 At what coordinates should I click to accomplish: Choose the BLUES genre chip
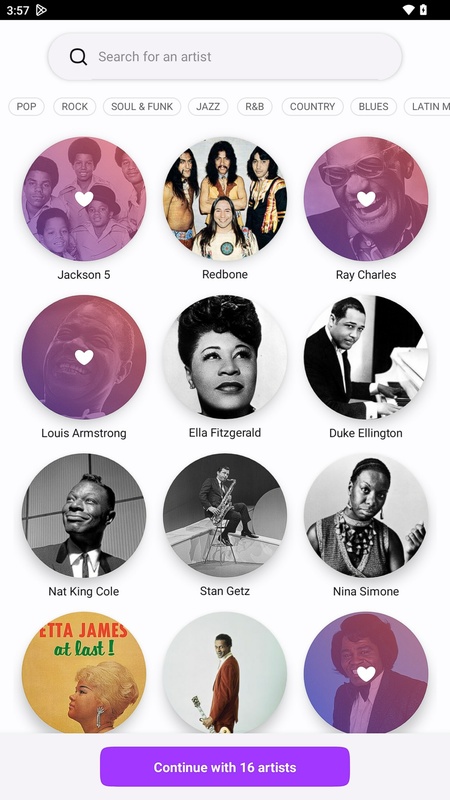coord(373,107)
